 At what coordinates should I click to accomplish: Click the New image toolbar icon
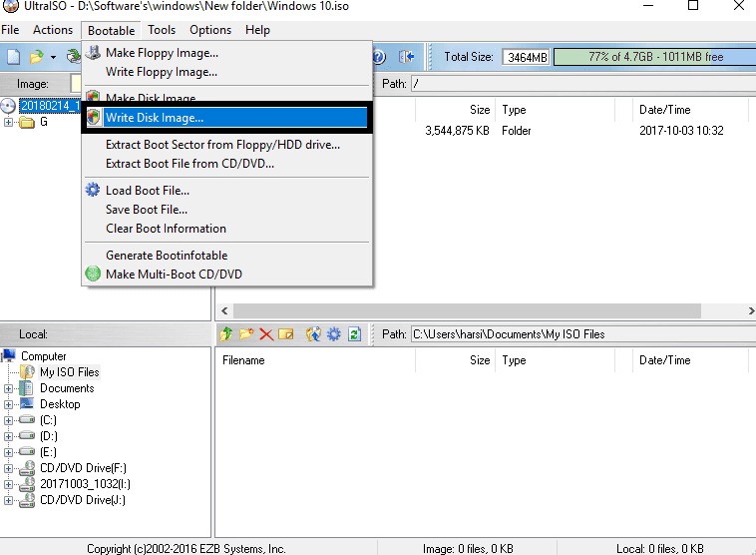point(13,57)
